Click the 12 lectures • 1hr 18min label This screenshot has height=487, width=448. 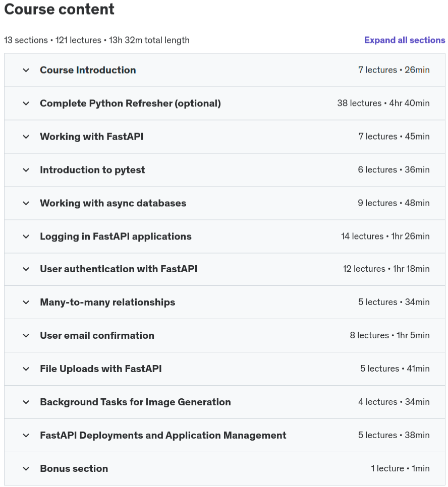(386, 269)
